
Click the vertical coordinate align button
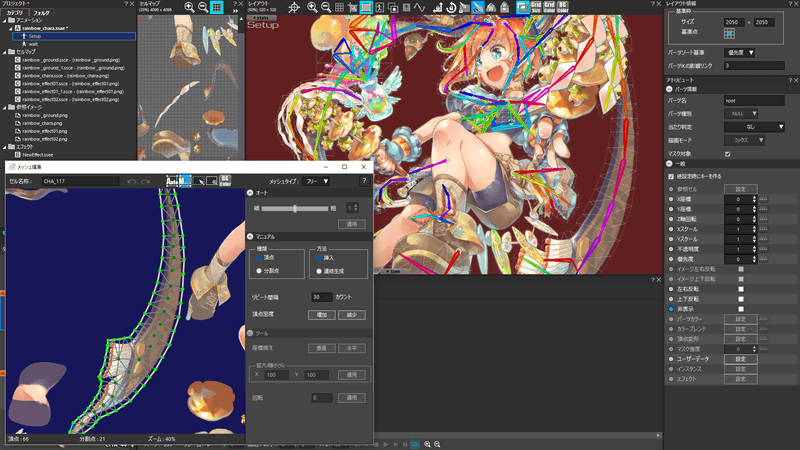(321, 348)
